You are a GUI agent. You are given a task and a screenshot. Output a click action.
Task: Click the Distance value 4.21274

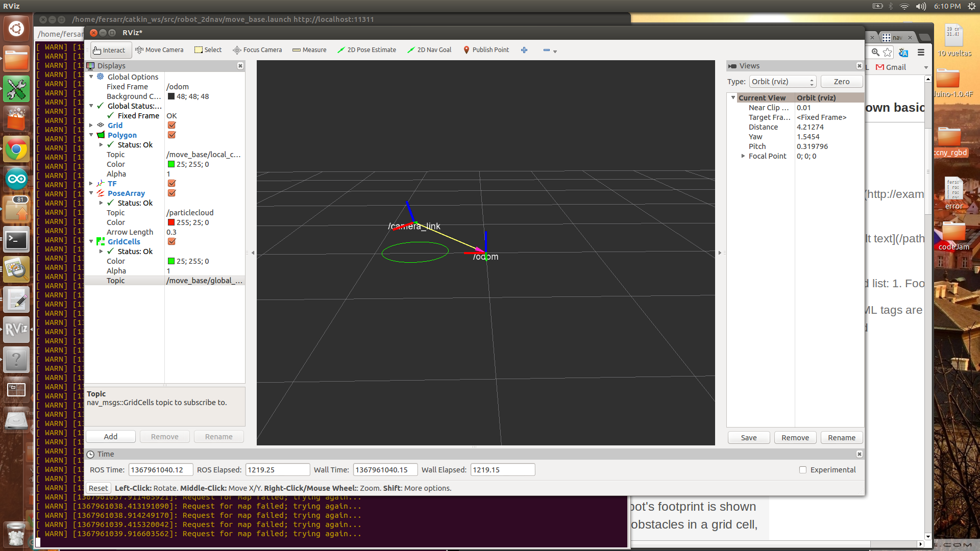810,127
